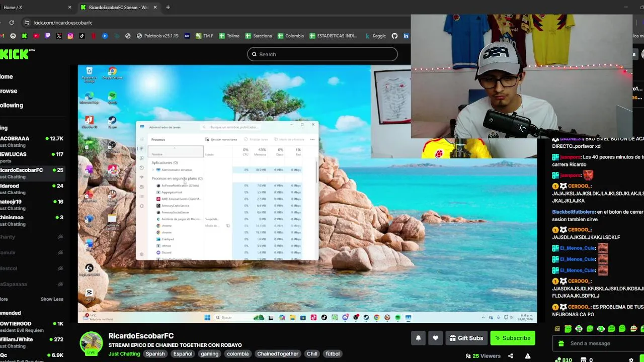Screen dimensions: 644x362
Task: Close the RicardoEscobarFC Stream browser tab
Action: [155, 8]
